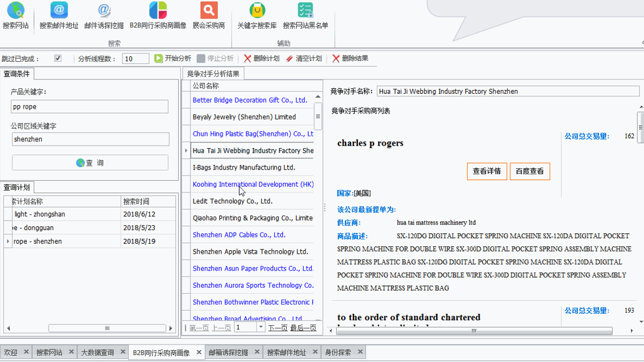644x362 pixels.
Task: Expand the rope - shenzhen plan row
Action: pos(7,241)
